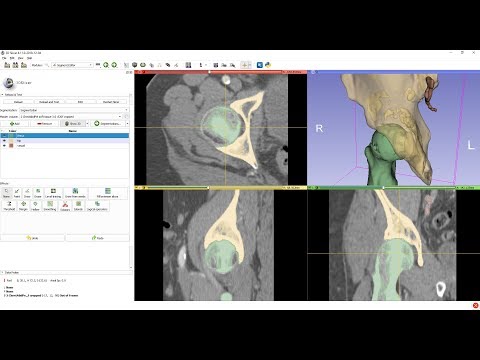The width and height of the screenshot is (480, 360).
Task: Go to previous module with back arrow
Action: tap(106, 65)
